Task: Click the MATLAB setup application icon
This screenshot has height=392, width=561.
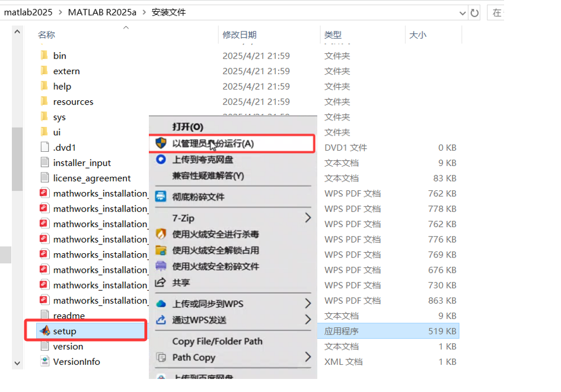Action: coord(45,331)
